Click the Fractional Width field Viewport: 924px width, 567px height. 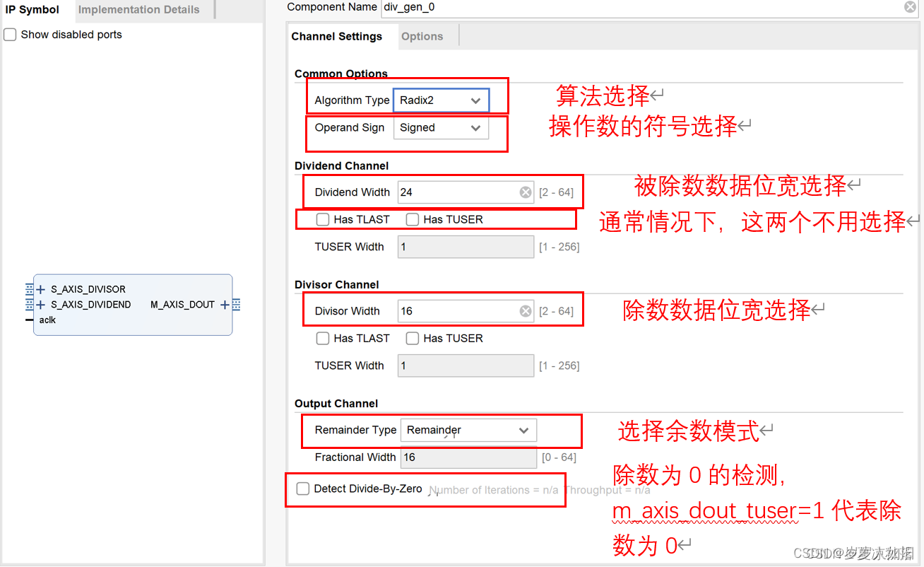click(x=468, y=457)
